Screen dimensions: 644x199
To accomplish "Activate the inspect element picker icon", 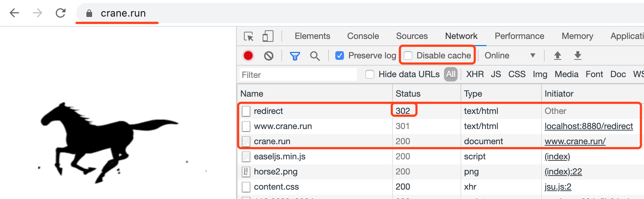I will pos(249,36).
